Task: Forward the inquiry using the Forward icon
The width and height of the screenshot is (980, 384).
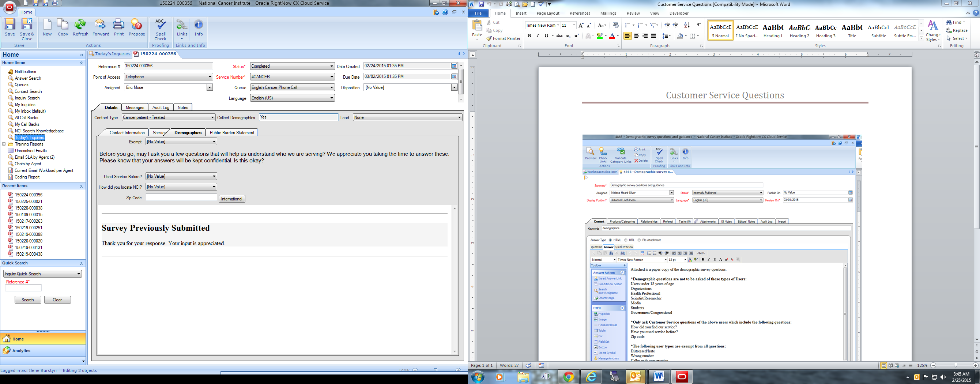Action: click(x=101, y=27)
